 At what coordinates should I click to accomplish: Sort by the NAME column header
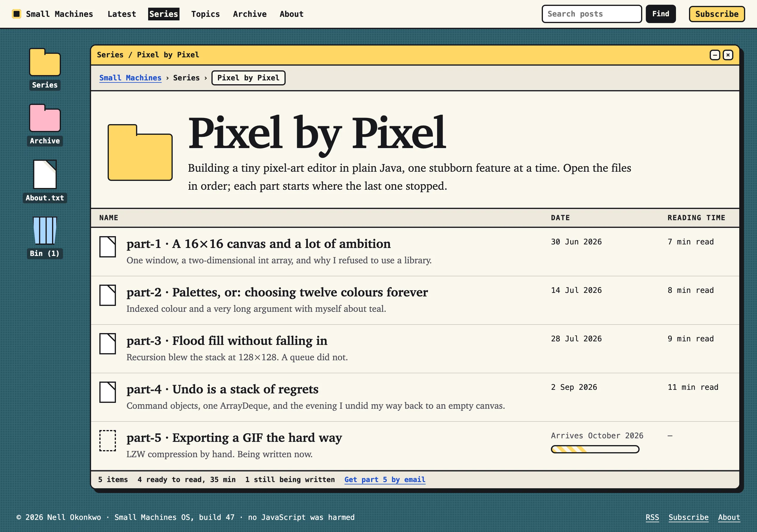click(x=109, y=218)
